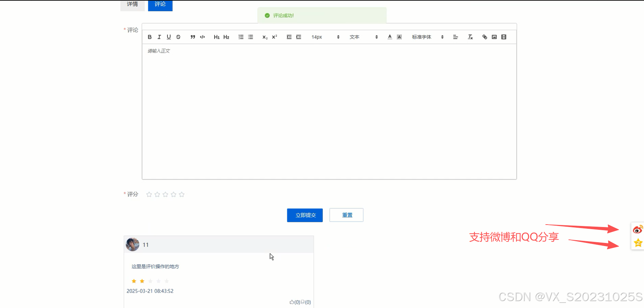Decrease the text indent

[289, 37]
